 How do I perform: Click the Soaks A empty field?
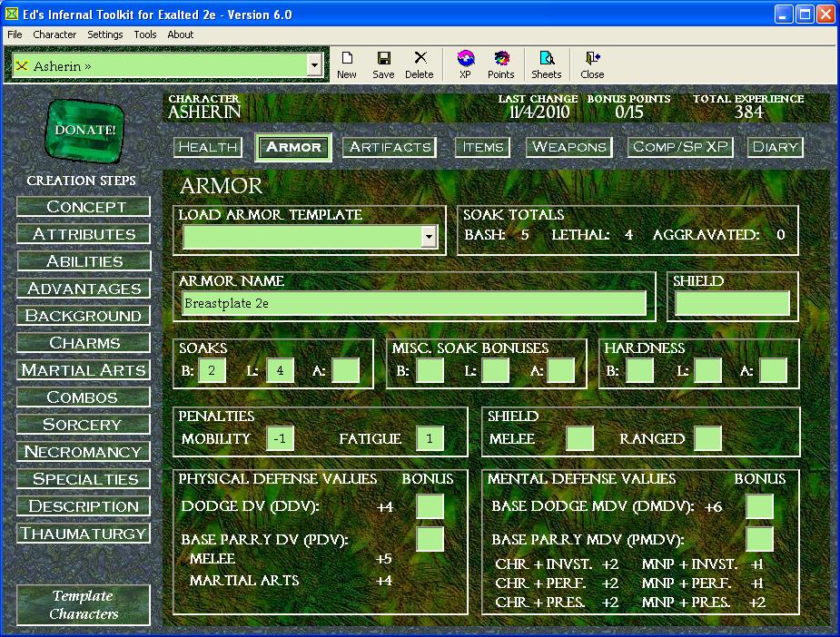tap(346, 370)
